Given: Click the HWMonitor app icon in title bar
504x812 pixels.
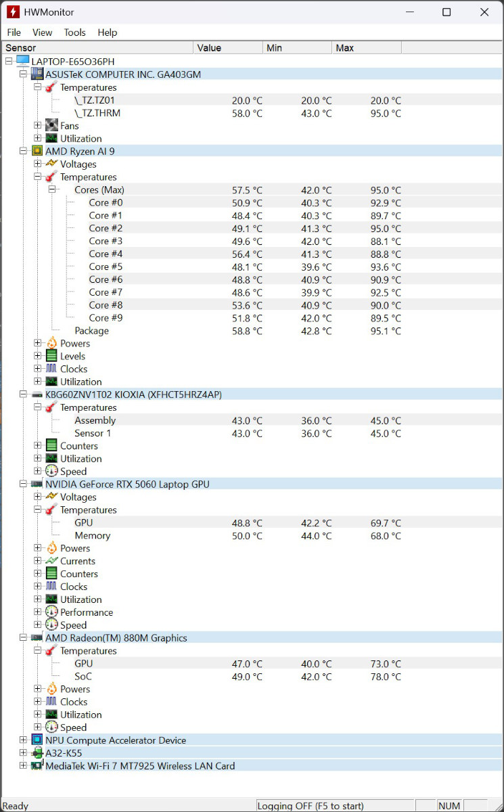Looking at the screenshot, I should pos(13,12).
